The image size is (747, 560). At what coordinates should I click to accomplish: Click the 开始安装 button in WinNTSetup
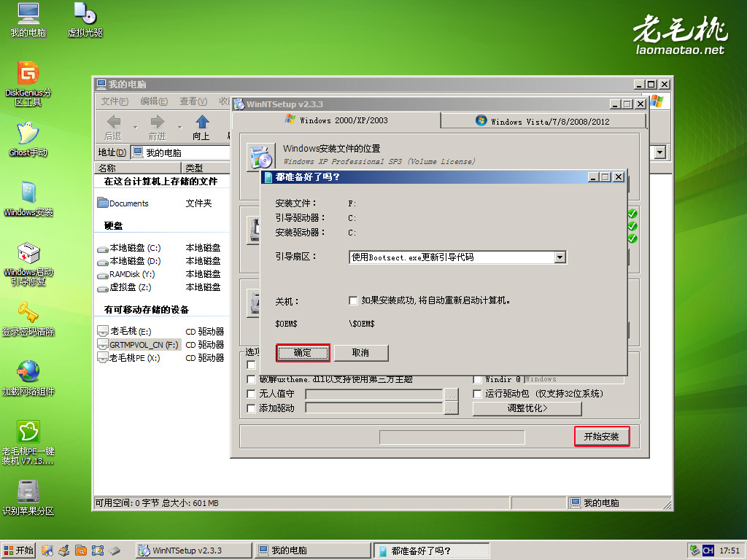(602, 436)
